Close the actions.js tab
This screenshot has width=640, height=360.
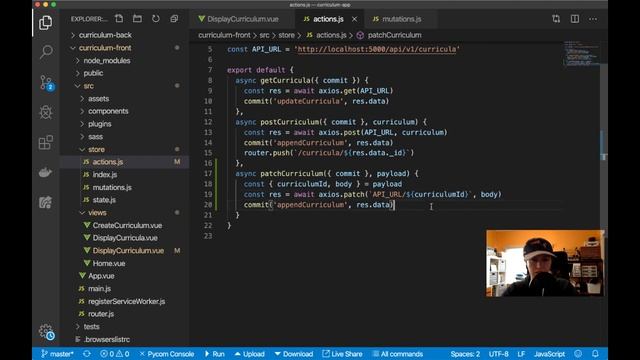coord(354,19)
